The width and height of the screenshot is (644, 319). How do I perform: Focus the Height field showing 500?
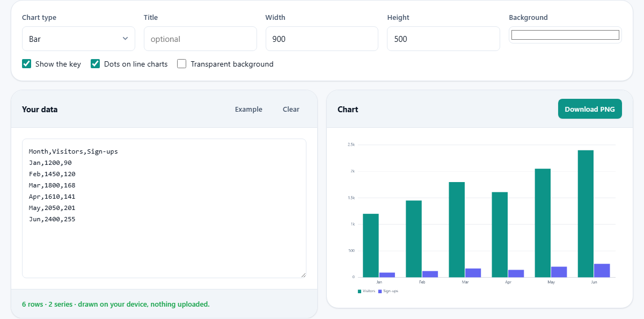click(443, 39)
